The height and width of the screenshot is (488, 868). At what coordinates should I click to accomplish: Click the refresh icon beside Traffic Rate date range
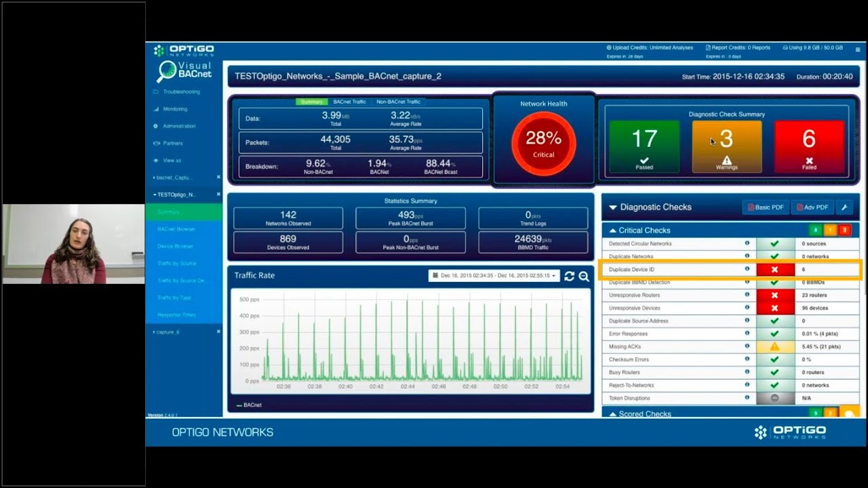pos(569,276)
